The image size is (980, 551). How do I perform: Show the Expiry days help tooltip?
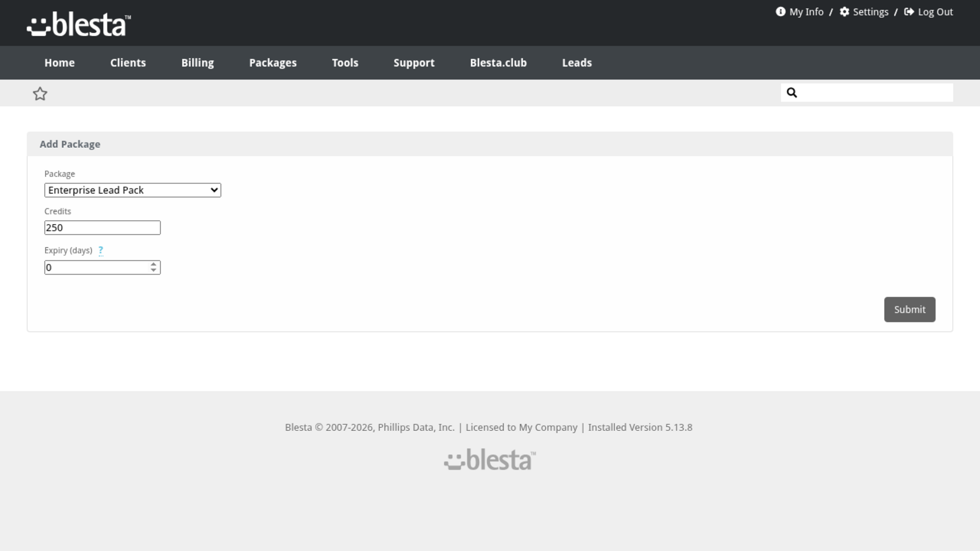click(x=101, y=251)
